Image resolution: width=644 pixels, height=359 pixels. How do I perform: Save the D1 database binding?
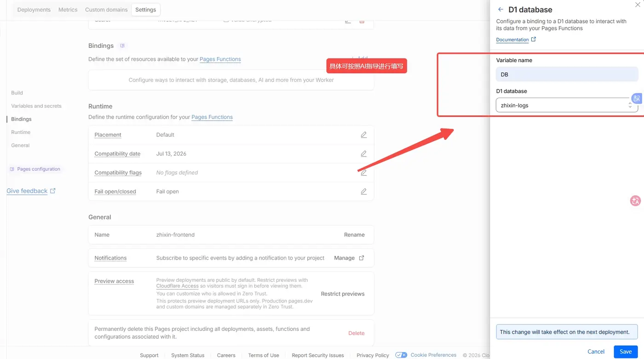click(x=626, y=352)
